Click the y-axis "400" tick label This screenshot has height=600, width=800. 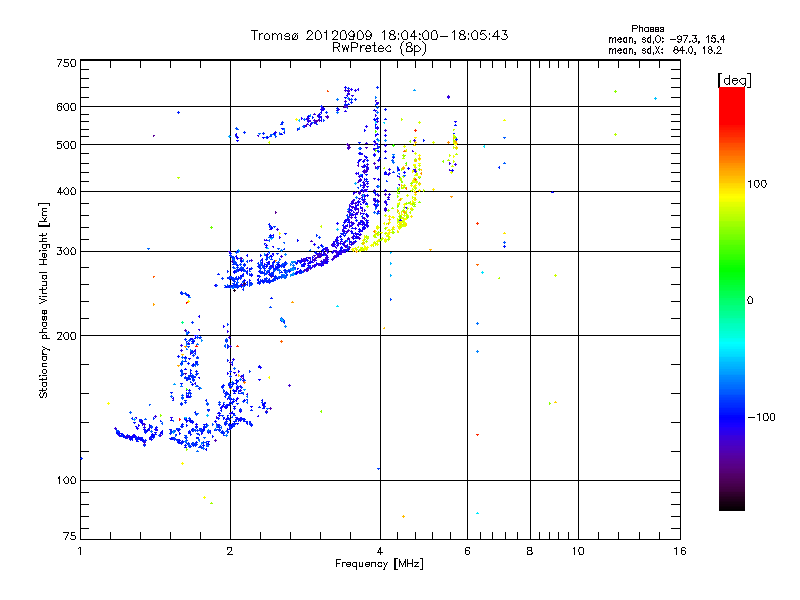pyautogui.click(x=66, y=191)
